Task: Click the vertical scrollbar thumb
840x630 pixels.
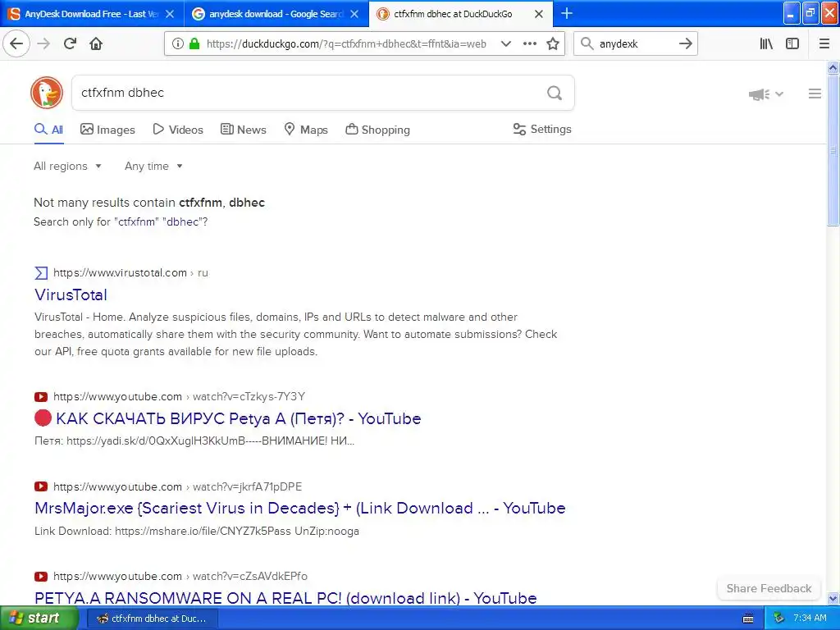Action: pos(833,151)
